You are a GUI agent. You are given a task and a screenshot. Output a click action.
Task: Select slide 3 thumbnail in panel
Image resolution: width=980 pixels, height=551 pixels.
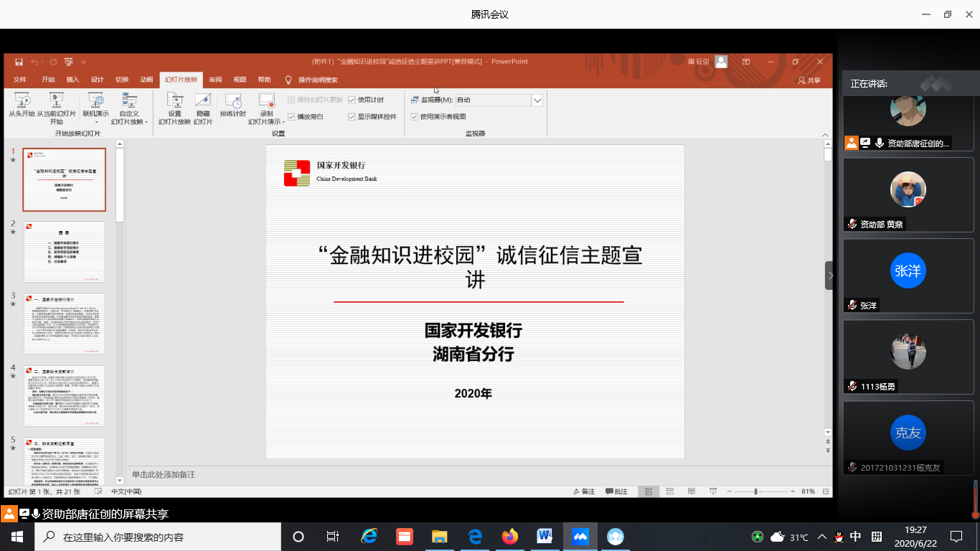coord(65,323)
